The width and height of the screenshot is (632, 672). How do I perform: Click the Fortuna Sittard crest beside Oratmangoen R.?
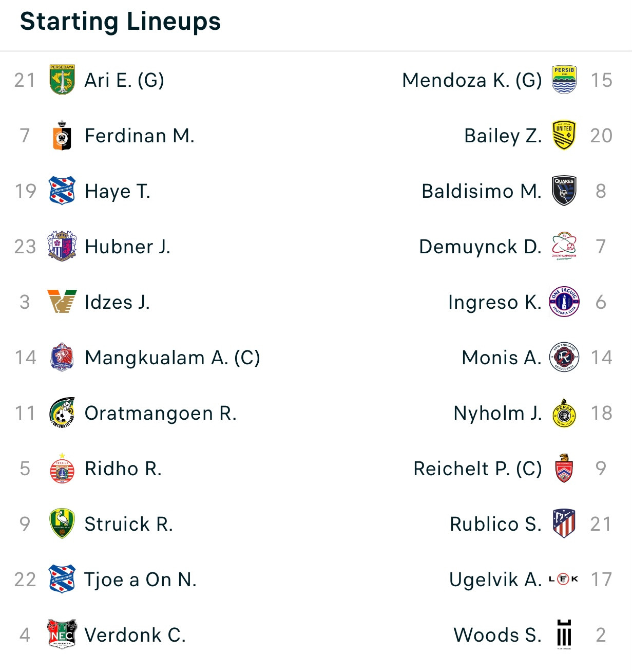pyautogui.click(x=62, y=413)
